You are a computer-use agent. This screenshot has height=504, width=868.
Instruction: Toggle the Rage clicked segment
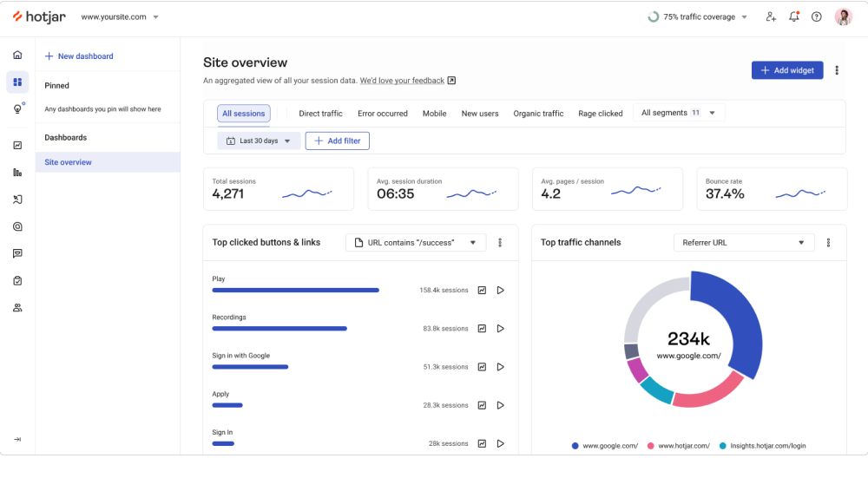[x=600, y=114]
